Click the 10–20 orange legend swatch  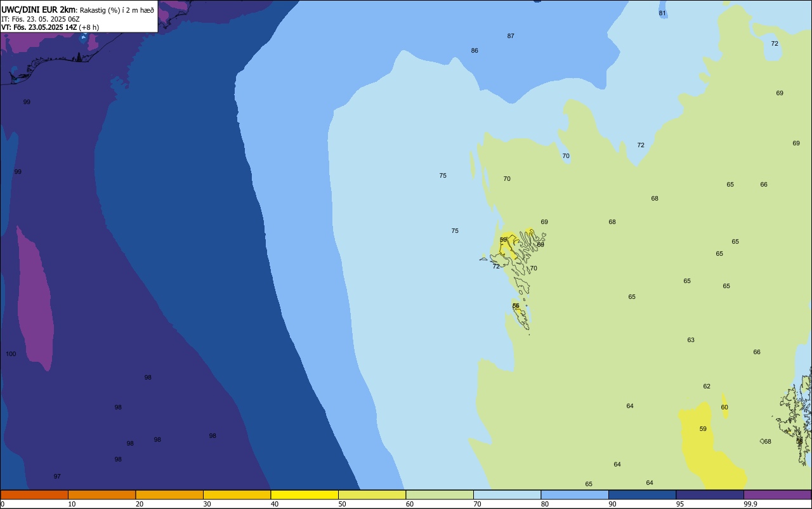tap(101, 494)
